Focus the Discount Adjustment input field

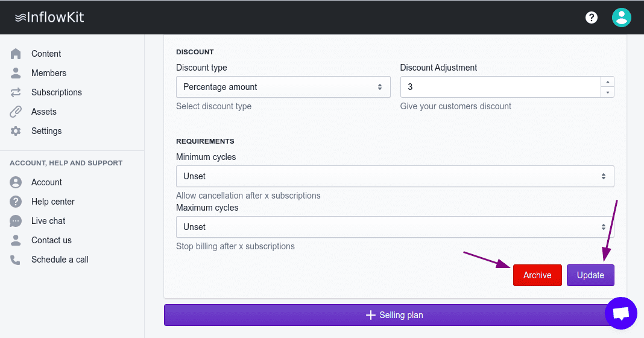coord(500,87)
